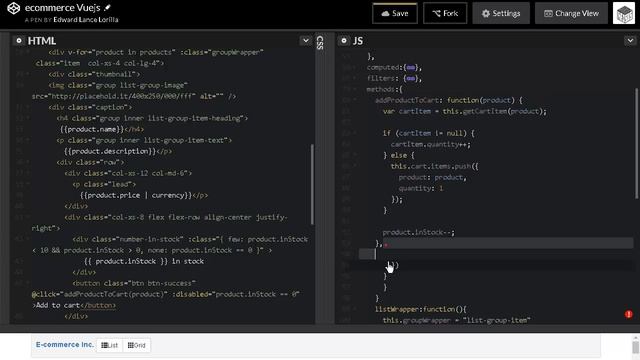640x360 pixels.
Task: Visit author Edward Lance Lorilla's profile
Action: [86, 20]
